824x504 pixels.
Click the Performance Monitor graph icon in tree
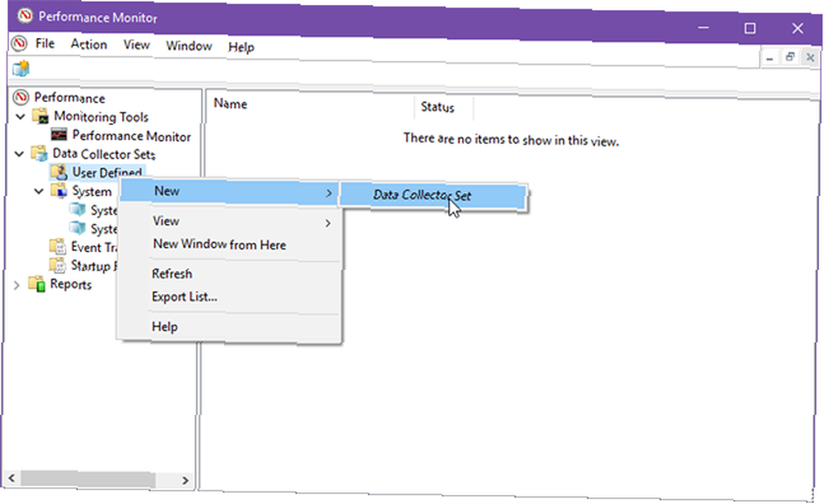[x=59, y=134]
